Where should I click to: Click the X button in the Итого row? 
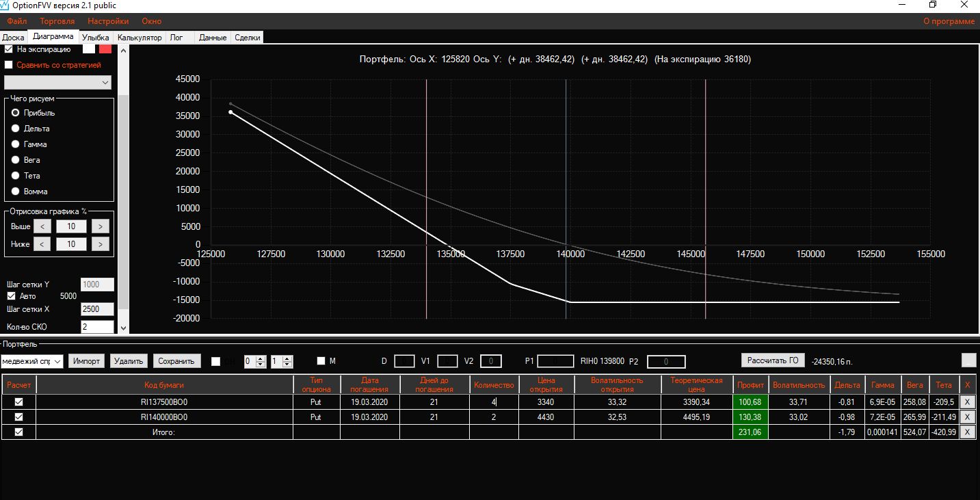967,432
